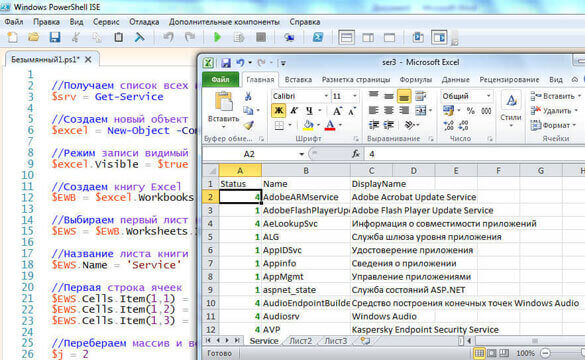Open Формат cells dropdown button
Image resolution: width=585 pixels, height=360 pixels.
pyautogui.click(x=554, y=125)
